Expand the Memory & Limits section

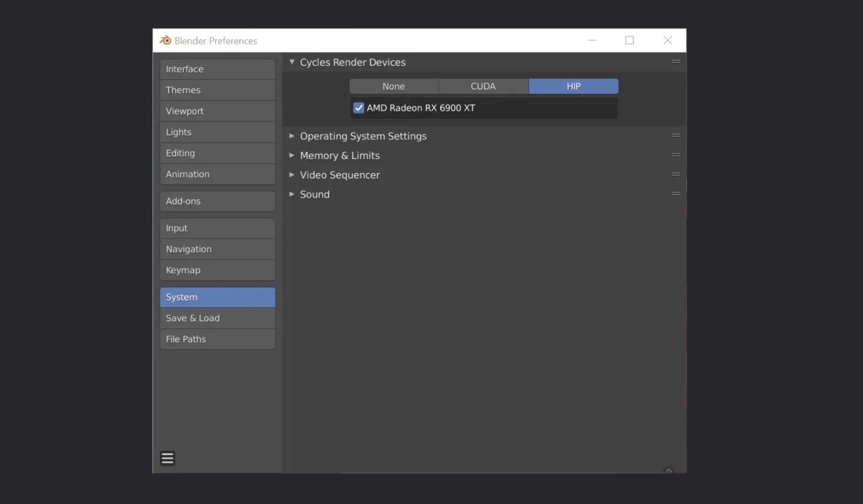(x=340, y=155)
